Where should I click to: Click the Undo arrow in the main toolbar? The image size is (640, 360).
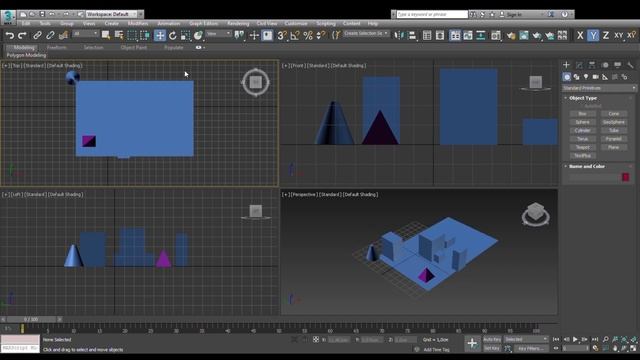click(x=9, y=36)
